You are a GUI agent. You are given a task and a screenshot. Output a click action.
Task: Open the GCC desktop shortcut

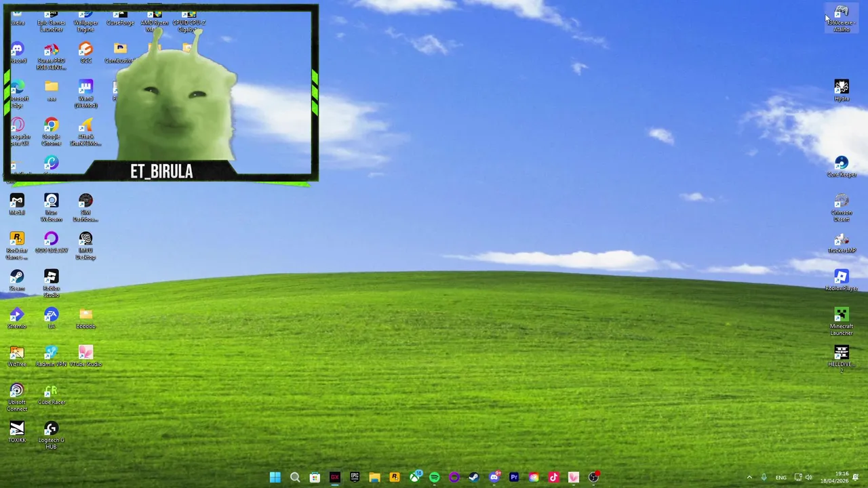(85, 54)
